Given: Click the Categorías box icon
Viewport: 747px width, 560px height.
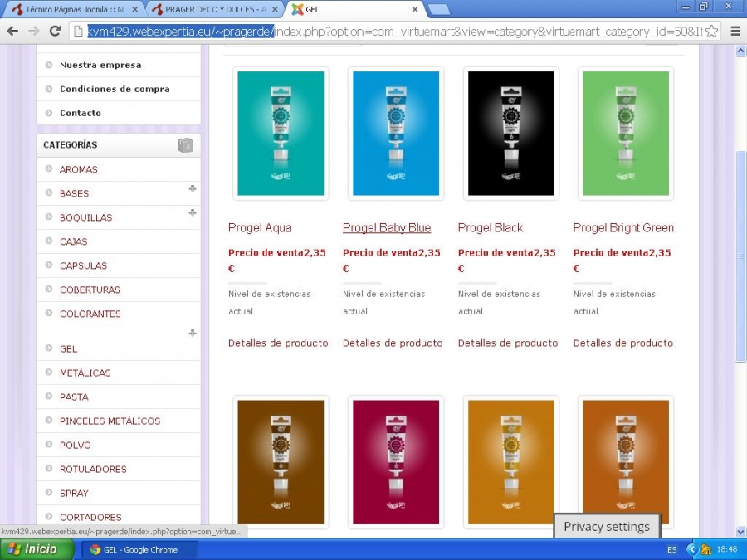Looking at the screenshot, I should point(185,144).
